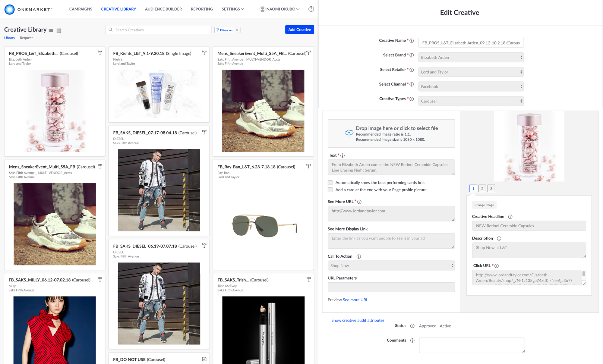603x364 pixels.
Task: Click the Creative Headline info icon
Action: coord(510,217)
